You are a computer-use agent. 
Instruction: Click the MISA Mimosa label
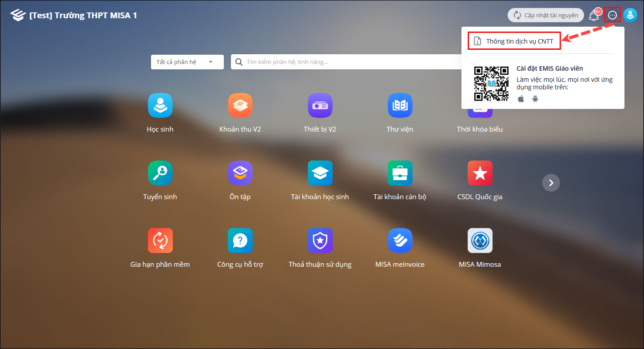click(x=480, y=265)
